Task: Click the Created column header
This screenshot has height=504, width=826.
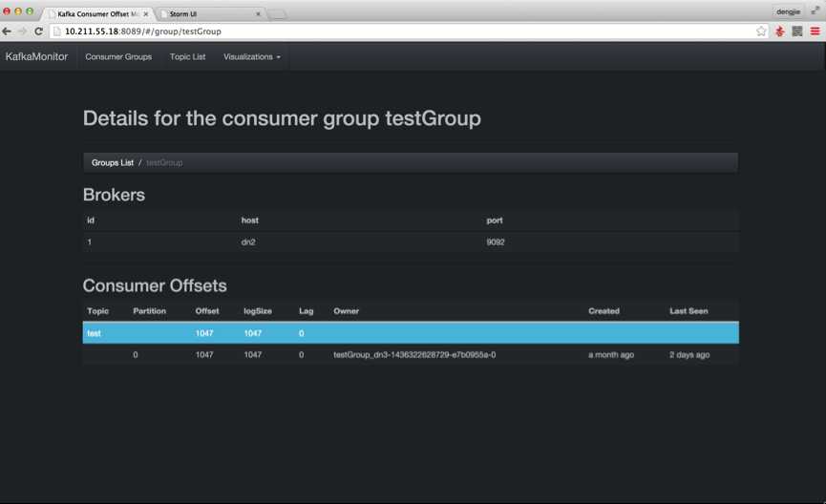Action: click(x=604, y=311)
